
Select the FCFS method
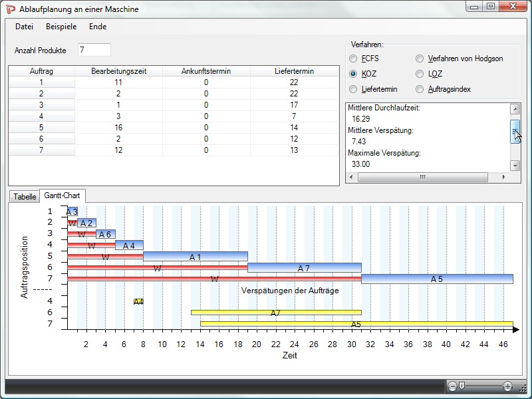353,59
